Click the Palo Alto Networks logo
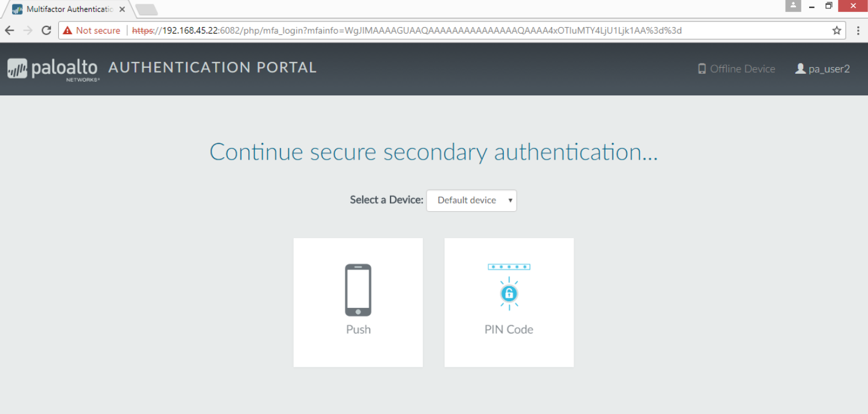 pos(52,69)
